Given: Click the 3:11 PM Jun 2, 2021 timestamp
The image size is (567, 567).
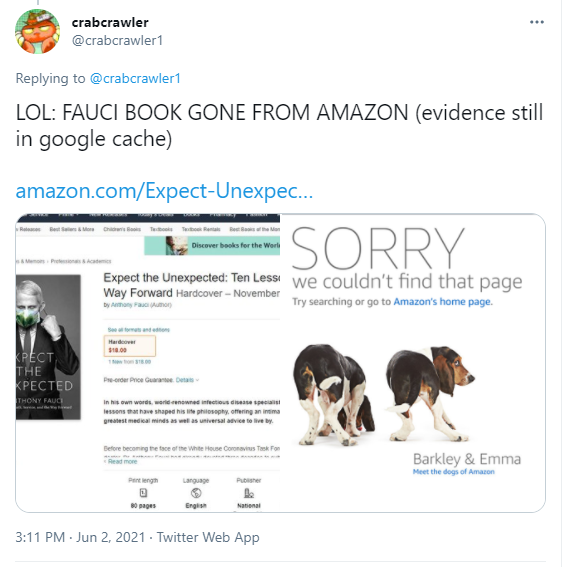Looking at the screenshot, I should (80, 537).
